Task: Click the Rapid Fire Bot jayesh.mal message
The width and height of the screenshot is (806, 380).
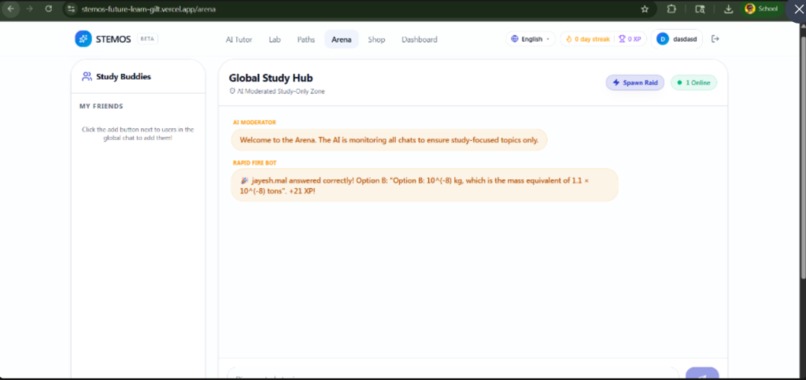Action: [x=425, y=185]
